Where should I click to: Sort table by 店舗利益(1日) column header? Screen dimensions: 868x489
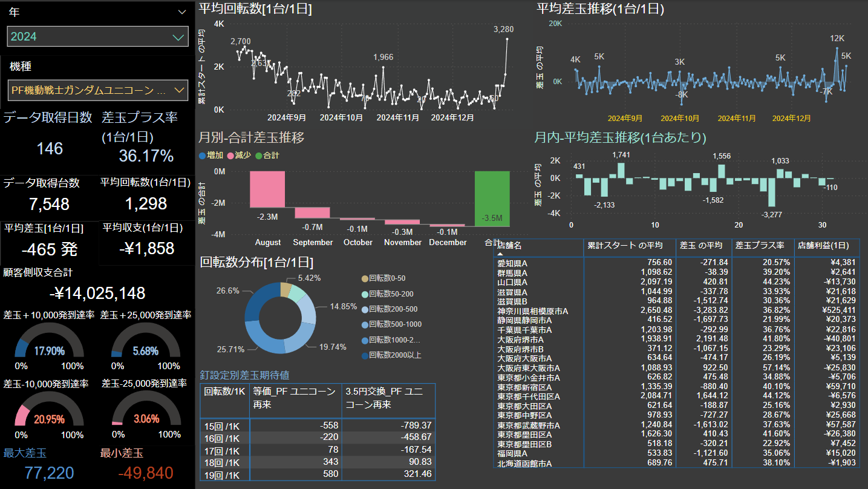coord(826,246)
